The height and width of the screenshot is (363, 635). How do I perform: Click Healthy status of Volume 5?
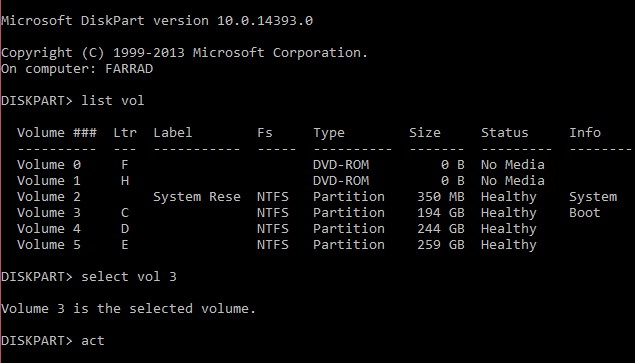(x=509, y=245)
